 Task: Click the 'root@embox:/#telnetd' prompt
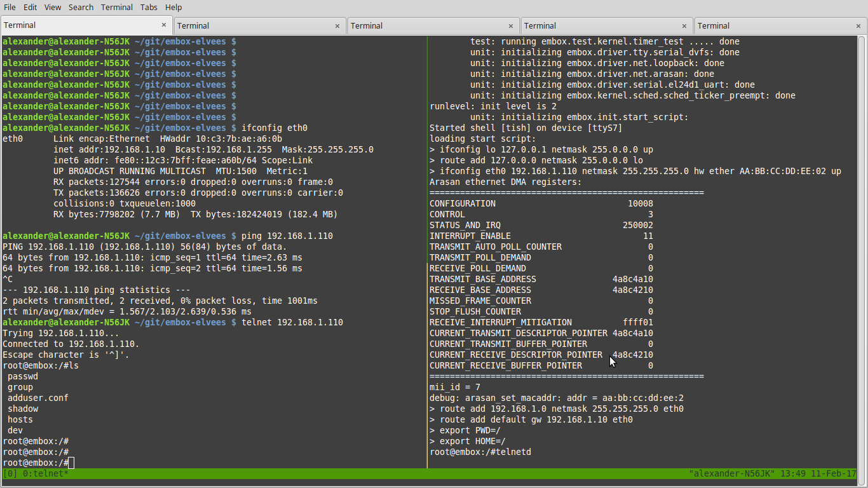click(x=480, y=452)
